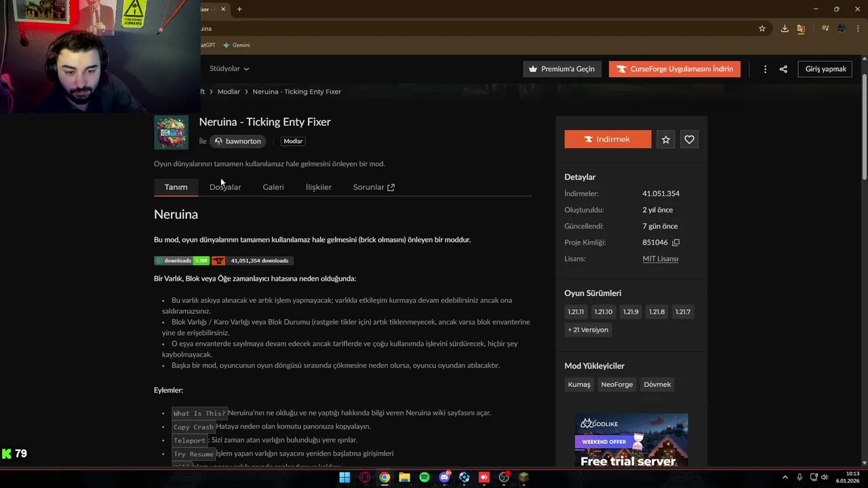Open CurseForge header three-dot options

(765, 69)
